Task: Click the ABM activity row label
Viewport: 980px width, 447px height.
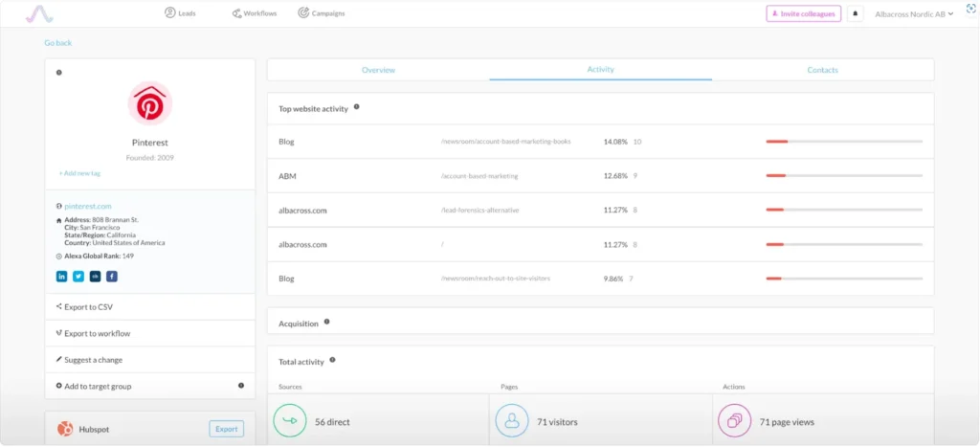Action: point(287,176)
